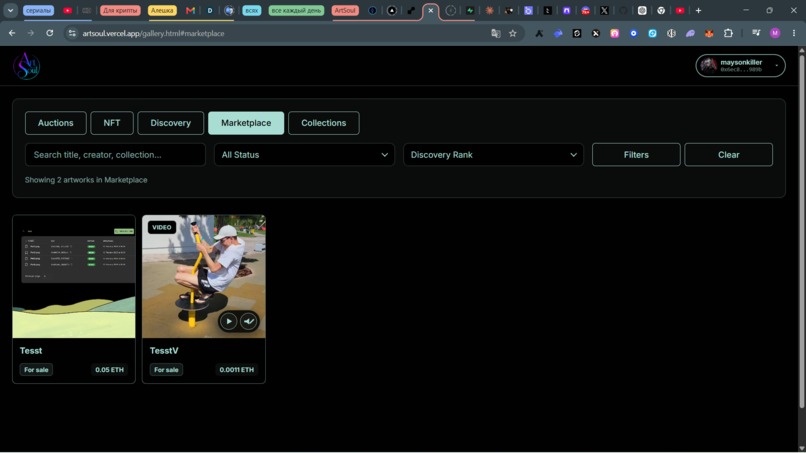
Task: Open the все каждый день tab group
Action: pos(296,10)
